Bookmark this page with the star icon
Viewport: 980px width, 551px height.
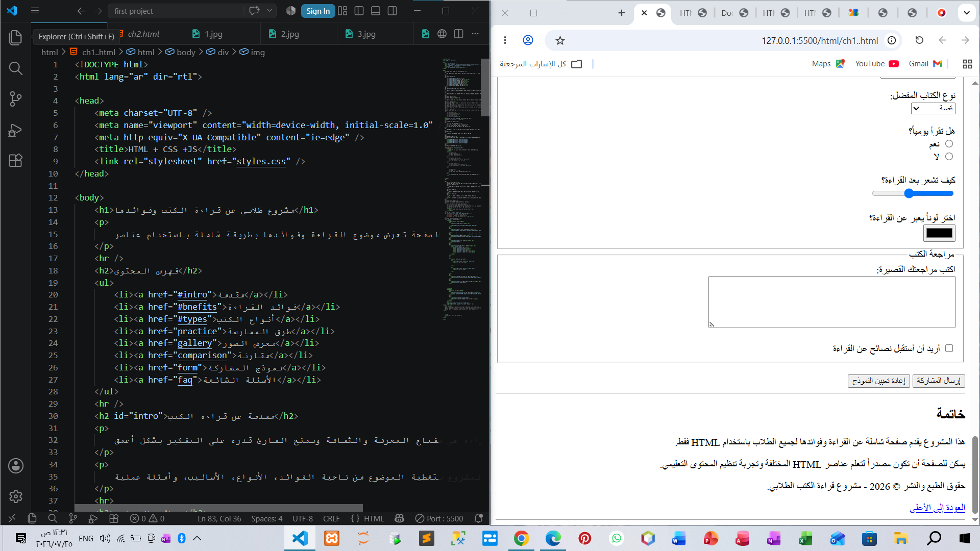coord(560,40)
